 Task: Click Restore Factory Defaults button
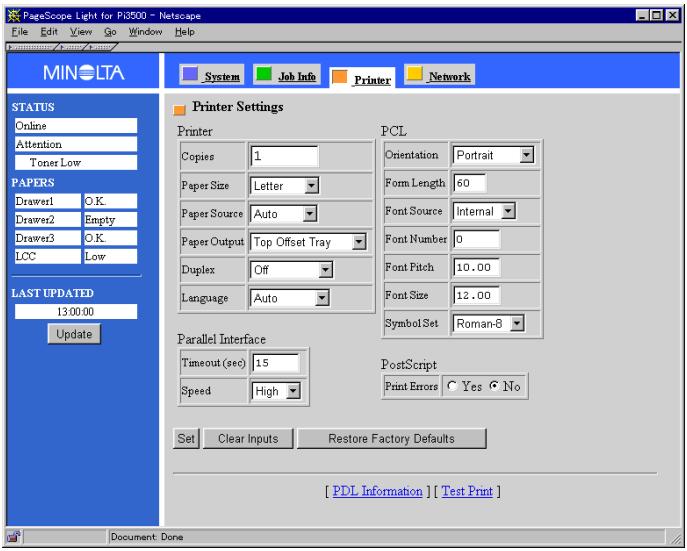pos(391,438)
